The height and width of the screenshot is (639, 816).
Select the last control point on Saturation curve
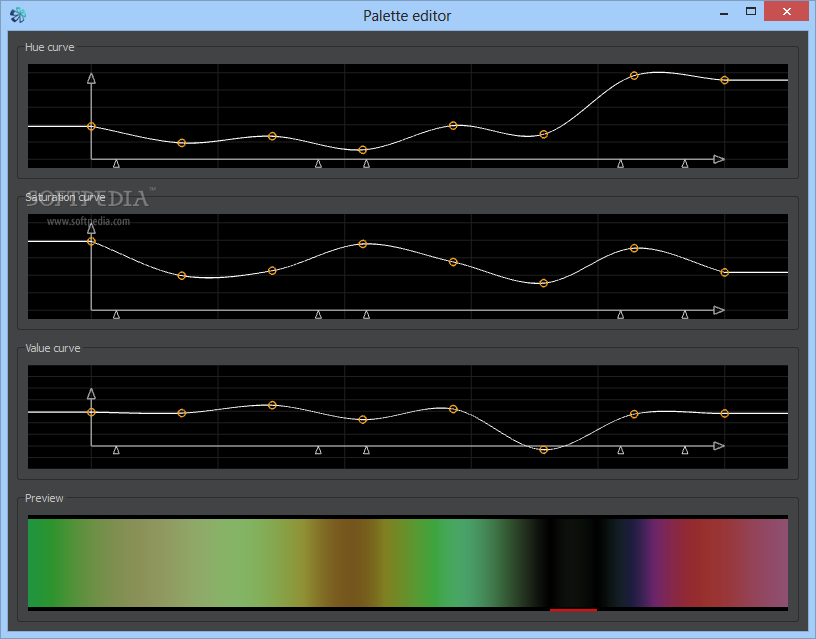(x=724, y=272)
